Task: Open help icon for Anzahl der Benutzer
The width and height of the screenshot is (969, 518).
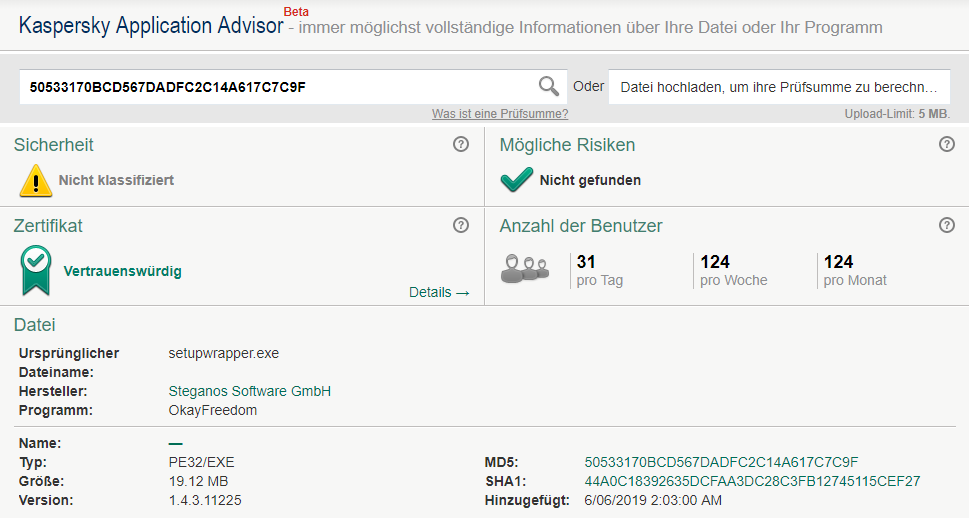Action: click(947, 225)
